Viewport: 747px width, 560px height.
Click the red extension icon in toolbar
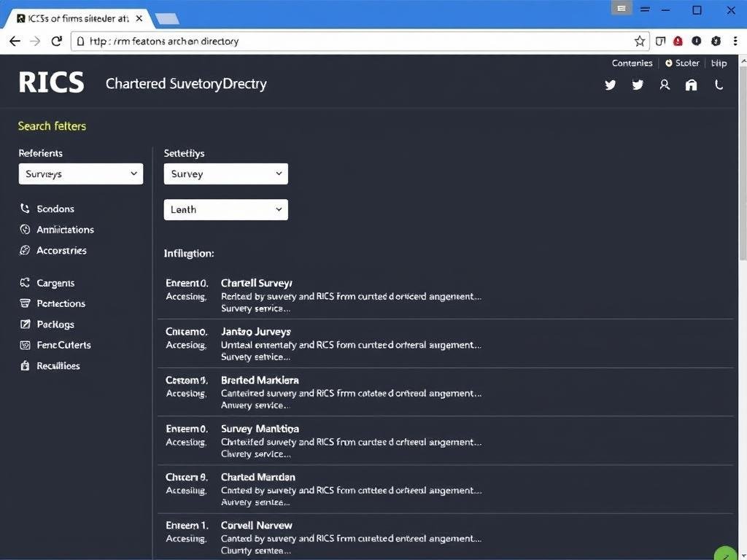(x=678, y=42)
